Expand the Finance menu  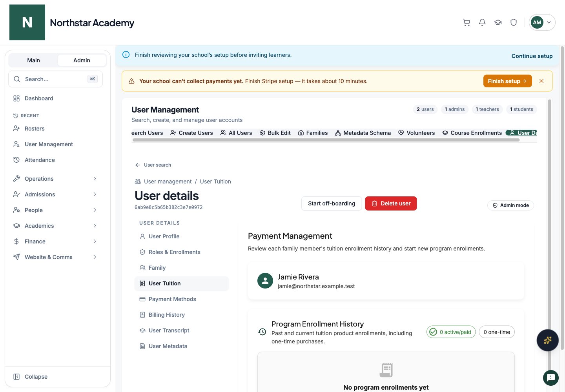coord(55,241)
